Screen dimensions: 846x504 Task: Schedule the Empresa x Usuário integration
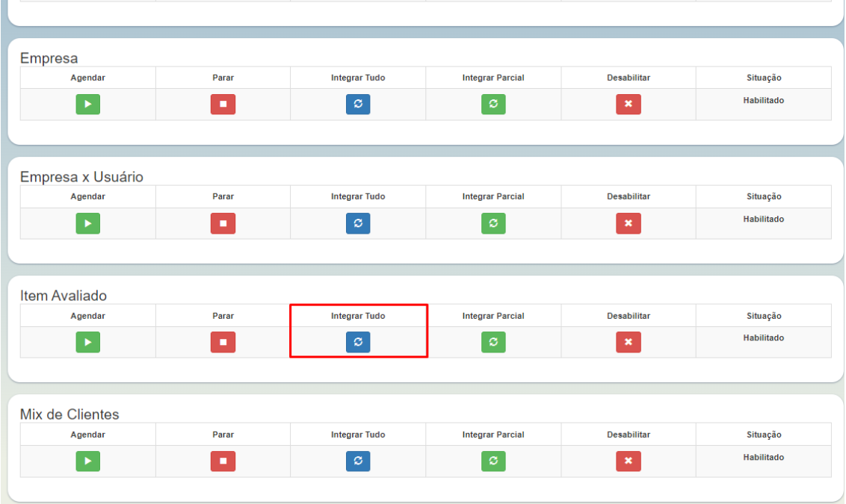(88, 223)
